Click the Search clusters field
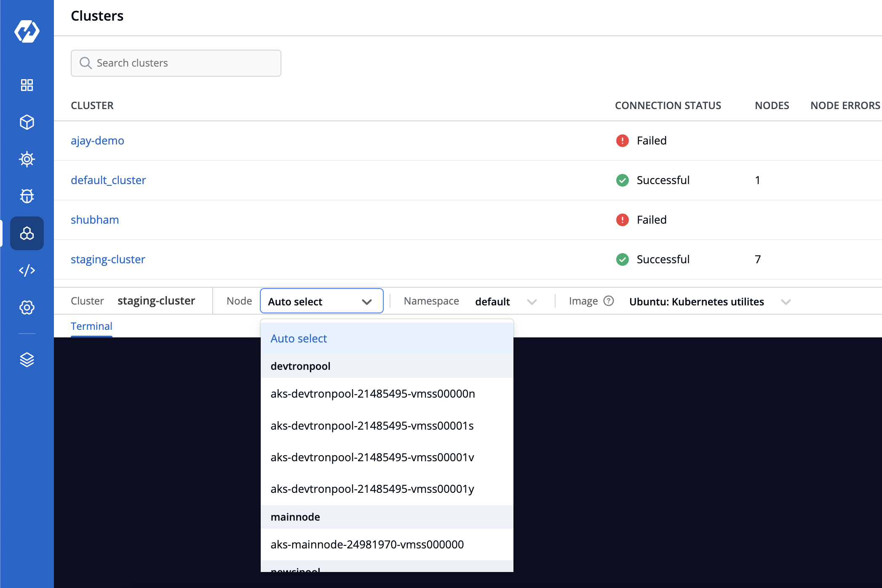The width and height of the screenshot is (882, 588). coord(176,63)
